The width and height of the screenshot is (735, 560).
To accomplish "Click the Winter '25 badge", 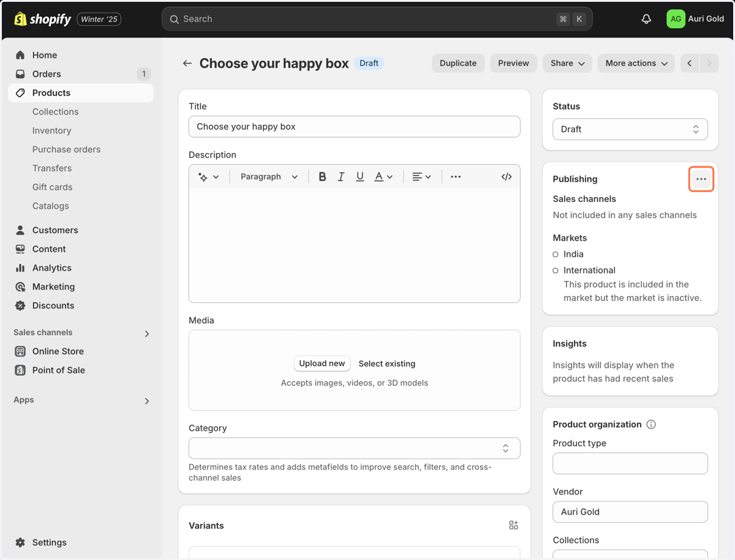I will [99, 19].
